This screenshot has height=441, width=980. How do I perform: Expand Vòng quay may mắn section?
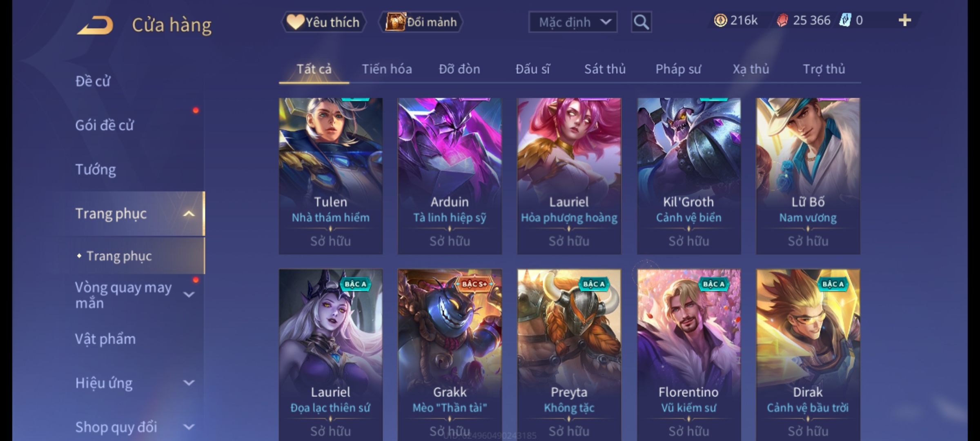189,294
